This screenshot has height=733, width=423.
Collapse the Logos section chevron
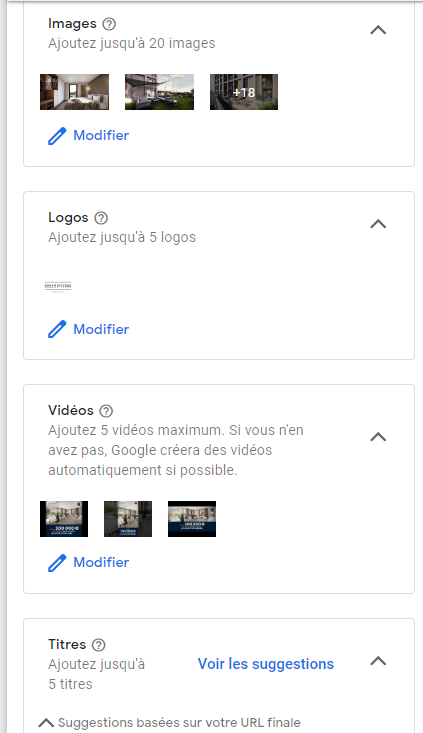point(378,224)
